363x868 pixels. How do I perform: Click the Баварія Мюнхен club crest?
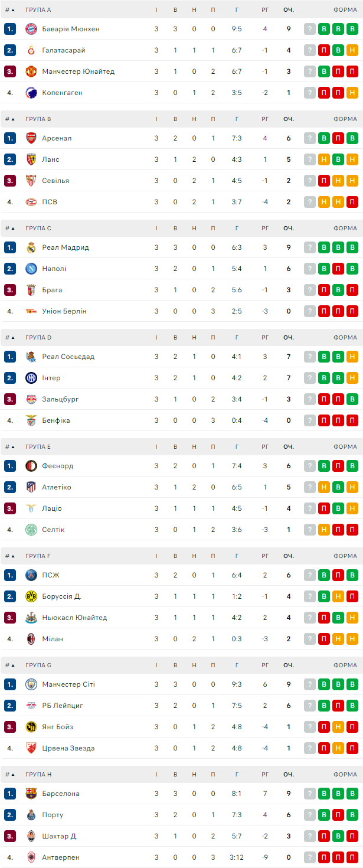pyautogui.click(x=31, y=29)
